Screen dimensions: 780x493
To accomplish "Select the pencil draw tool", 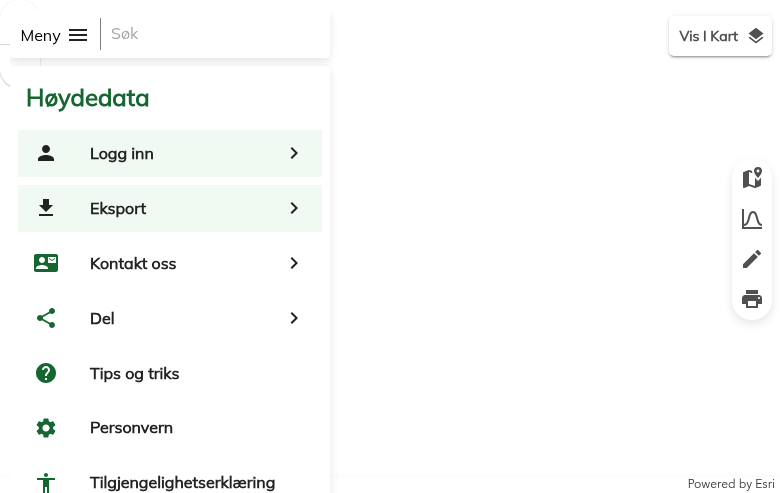I will coord(752,259).
